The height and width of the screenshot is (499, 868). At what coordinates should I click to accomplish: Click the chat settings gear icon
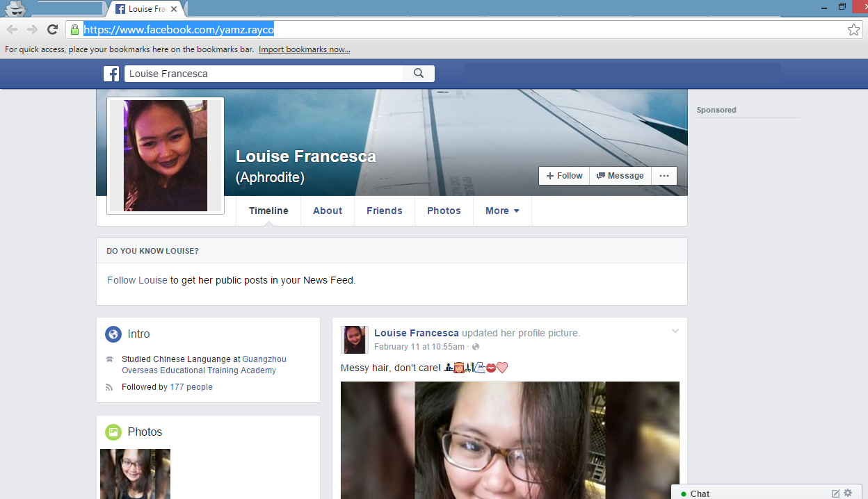click(848, 493)
